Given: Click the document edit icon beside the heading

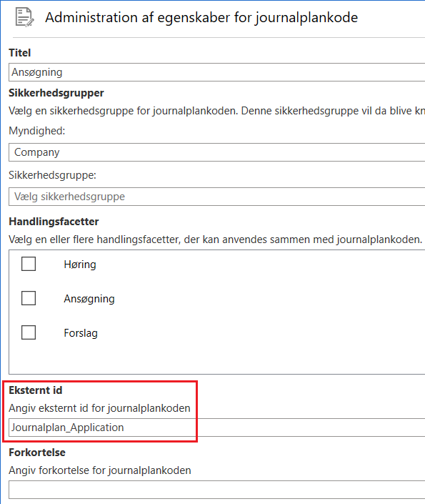Looking at the screenshot, I should 25,17.
